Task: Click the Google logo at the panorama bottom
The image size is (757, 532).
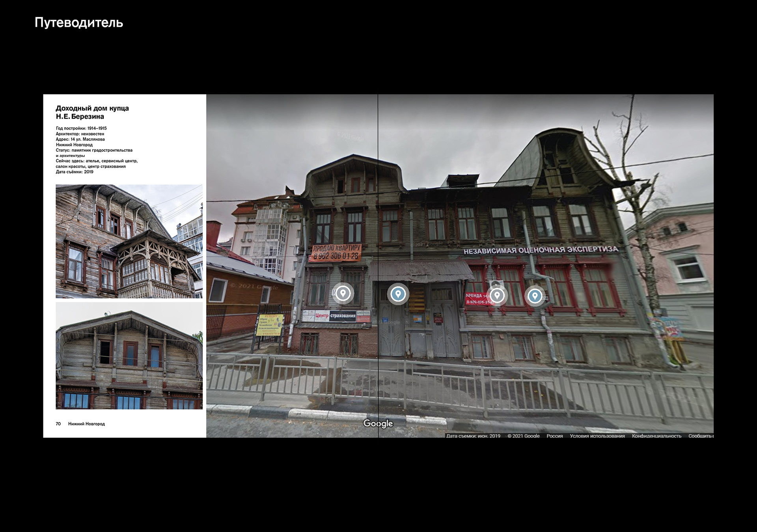Action: pyautogui.click(x=378, y=424)
